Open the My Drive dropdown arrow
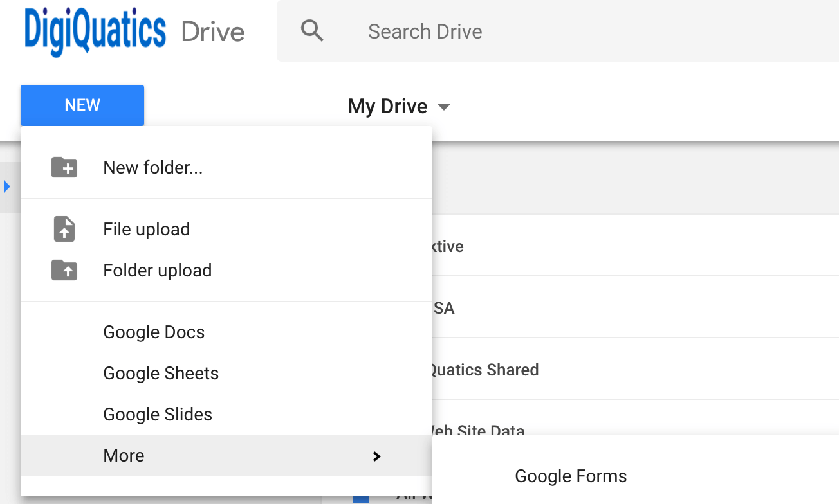This screenshot has width=839, height=504. (x=443, y=107)
